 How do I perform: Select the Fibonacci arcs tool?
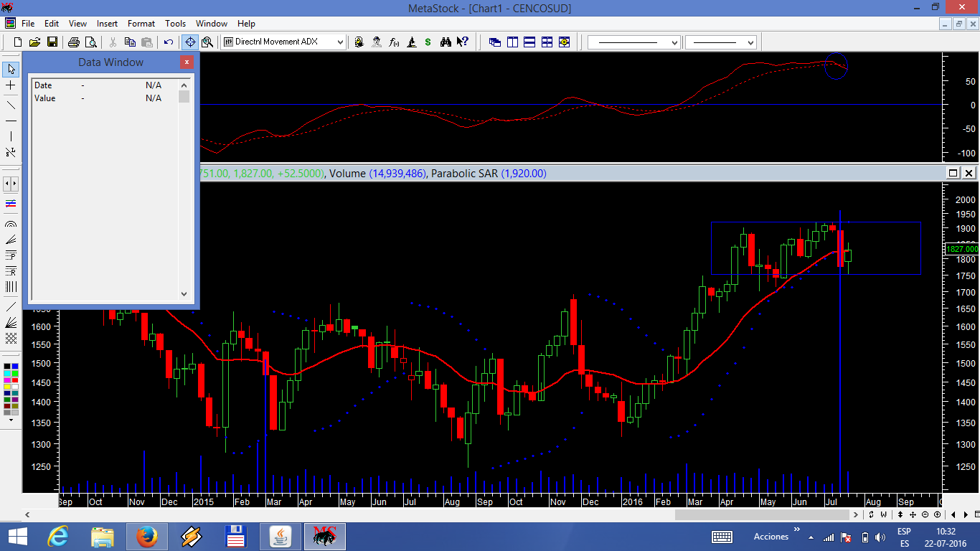(x=11, y=223)
